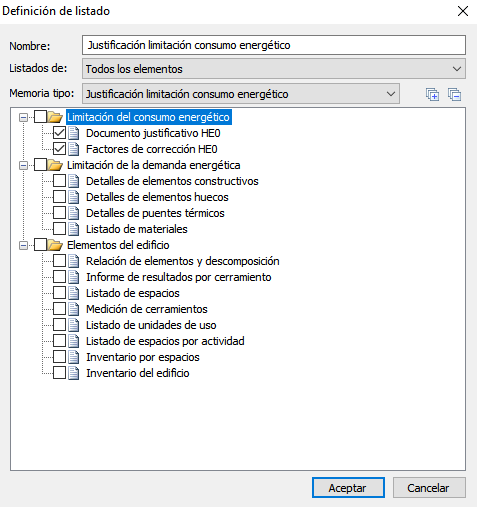477x507 pixels.
Task: Uncheck Documento justificativo HE0 checkbox
Action: coord(59,133)
